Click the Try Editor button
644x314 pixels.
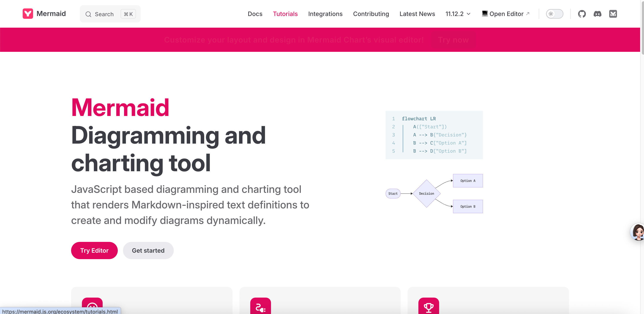point(94,250)
